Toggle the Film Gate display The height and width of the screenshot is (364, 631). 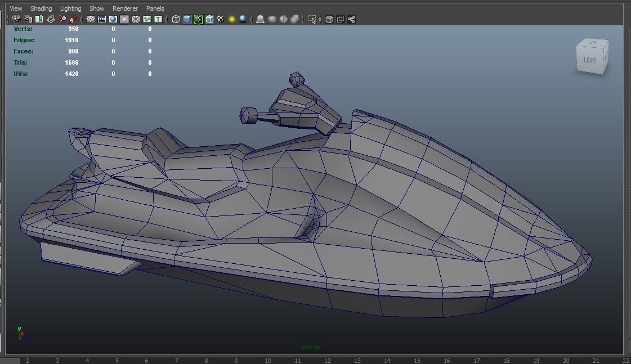102,19
